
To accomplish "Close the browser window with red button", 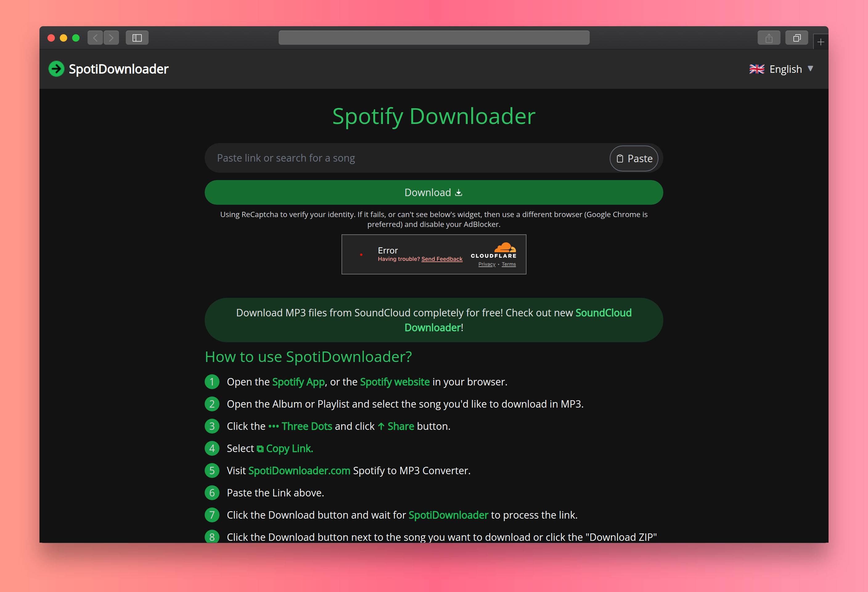I will tap(51, 38).
